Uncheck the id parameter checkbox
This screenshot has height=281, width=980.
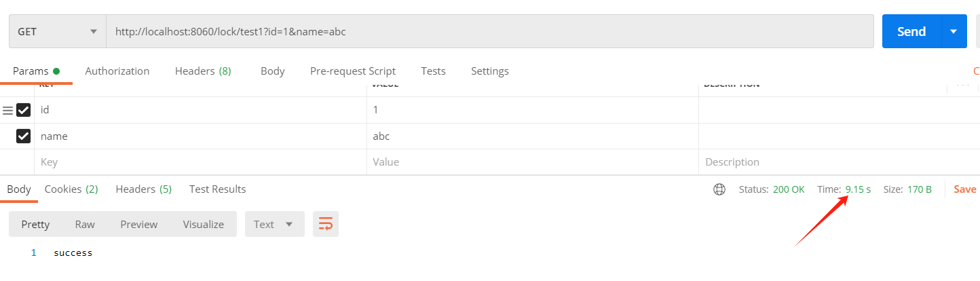[24, 110]
